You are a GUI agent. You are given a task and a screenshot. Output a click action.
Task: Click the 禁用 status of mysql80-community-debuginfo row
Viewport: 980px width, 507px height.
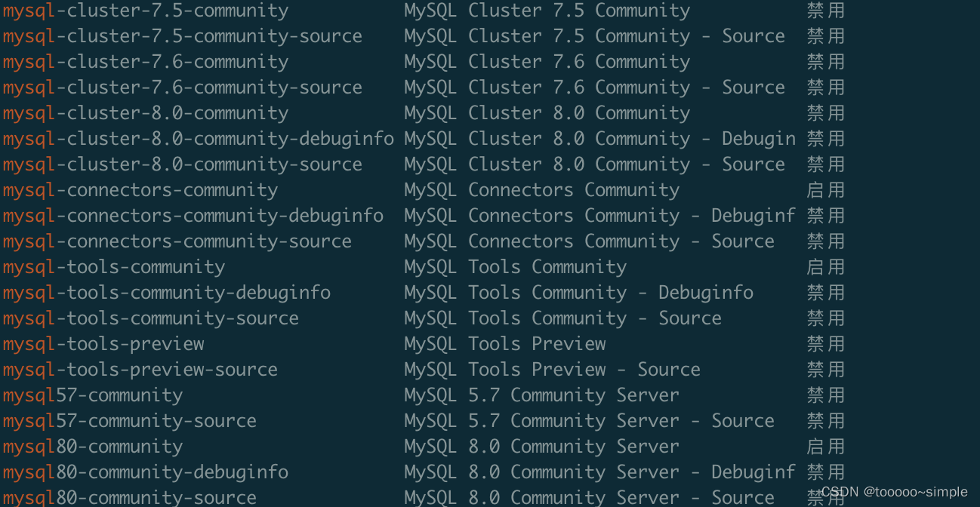point(825,472)
